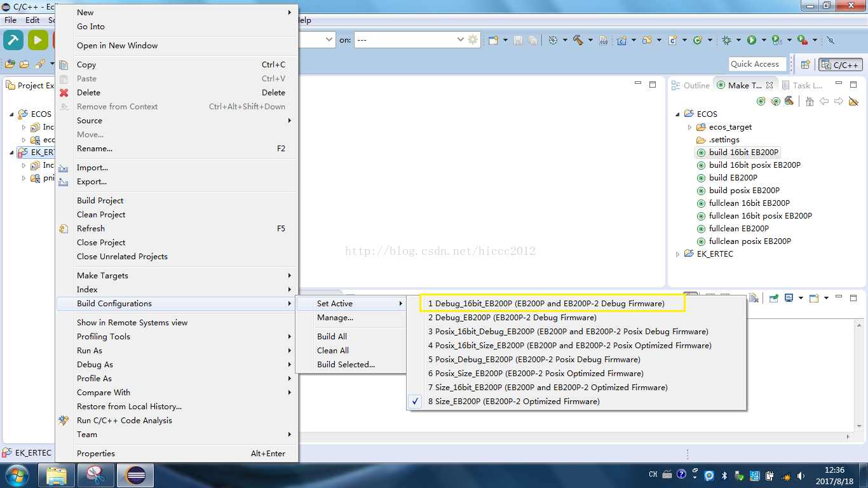Click New Make Target icon

761,101
